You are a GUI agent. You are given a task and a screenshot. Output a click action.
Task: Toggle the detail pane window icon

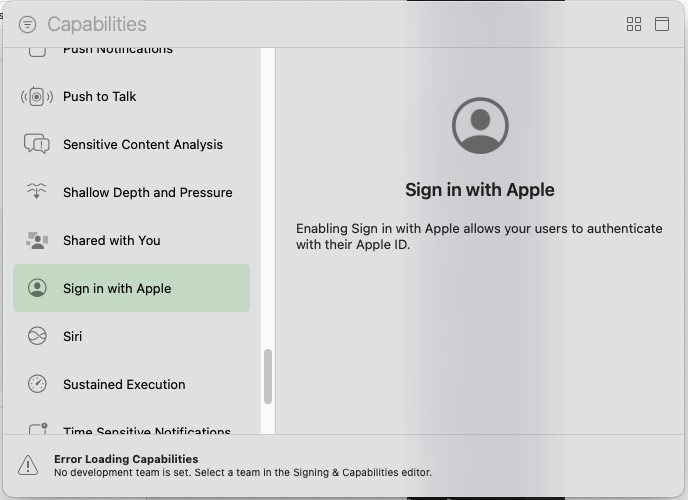click(x=662, y=24)
